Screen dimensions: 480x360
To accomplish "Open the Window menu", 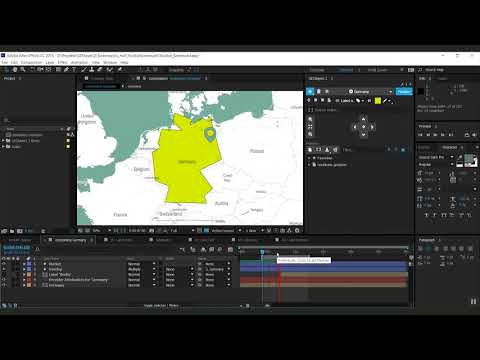I will (x=110, y=62).
